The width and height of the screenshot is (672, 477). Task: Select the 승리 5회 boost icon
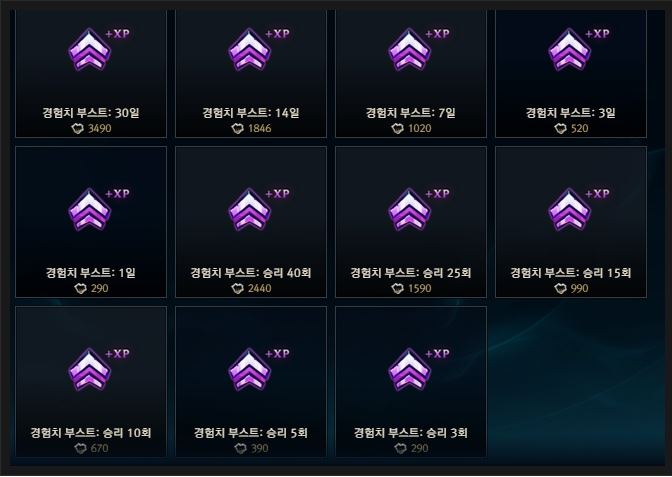coord(249,370)
